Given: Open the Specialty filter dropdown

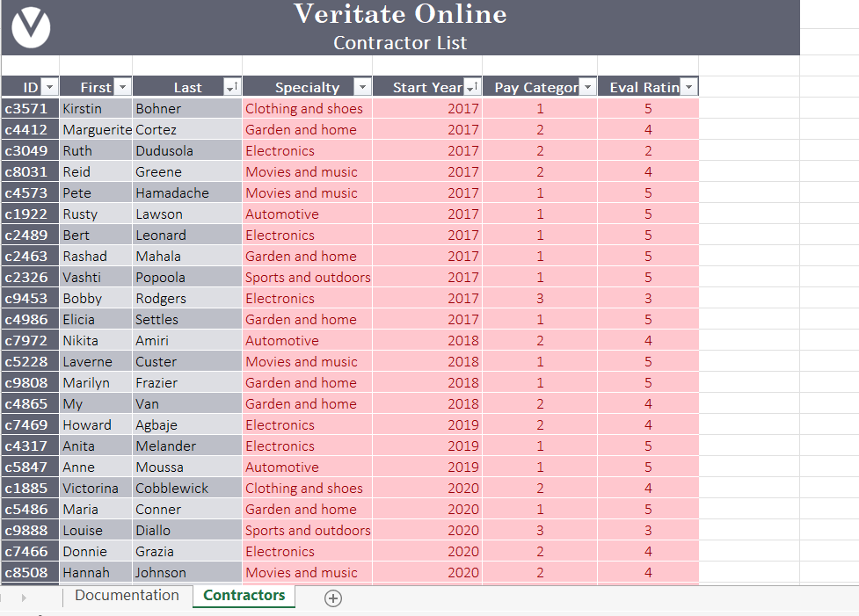Looking at the screenshot, I should pos(361,86).
